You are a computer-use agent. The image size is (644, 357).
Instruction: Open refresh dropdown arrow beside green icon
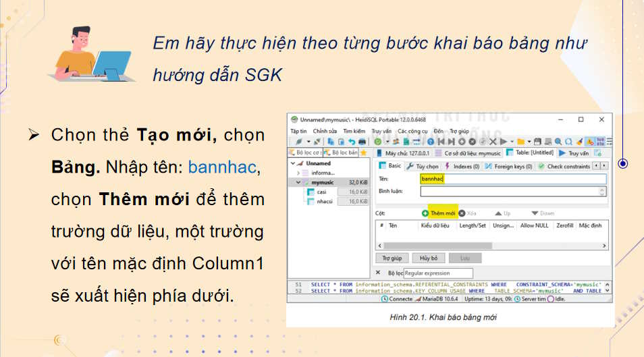tap(387, 142)
